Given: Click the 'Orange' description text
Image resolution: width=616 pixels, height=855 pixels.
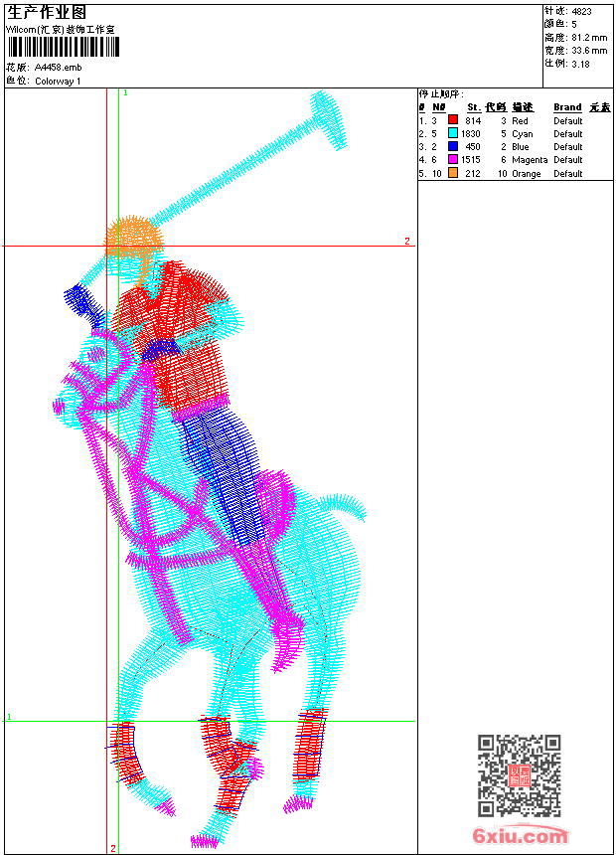Looking at the screenshot, I should pos(527,173).
